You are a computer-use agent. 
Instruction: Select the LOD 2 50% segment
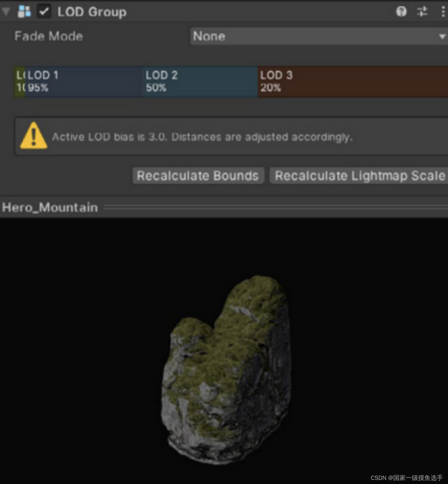tap(200, 82)
